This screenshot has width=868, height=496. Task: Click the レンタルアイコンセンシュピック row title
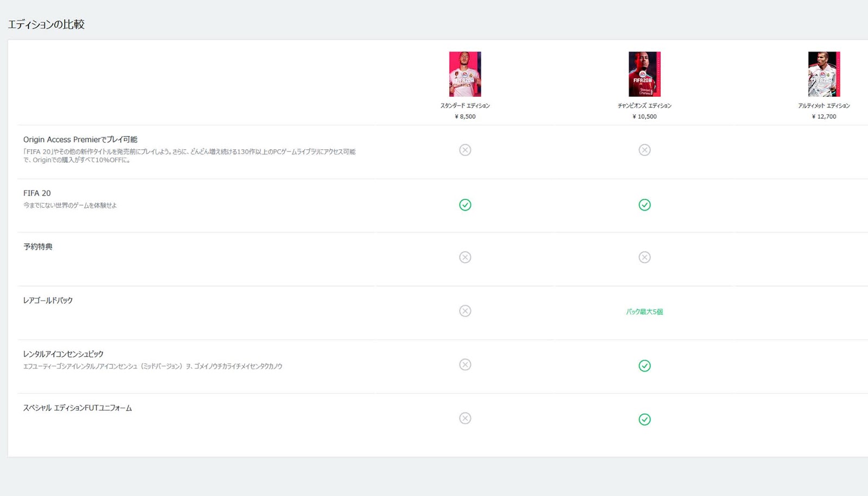coord(63,354)
